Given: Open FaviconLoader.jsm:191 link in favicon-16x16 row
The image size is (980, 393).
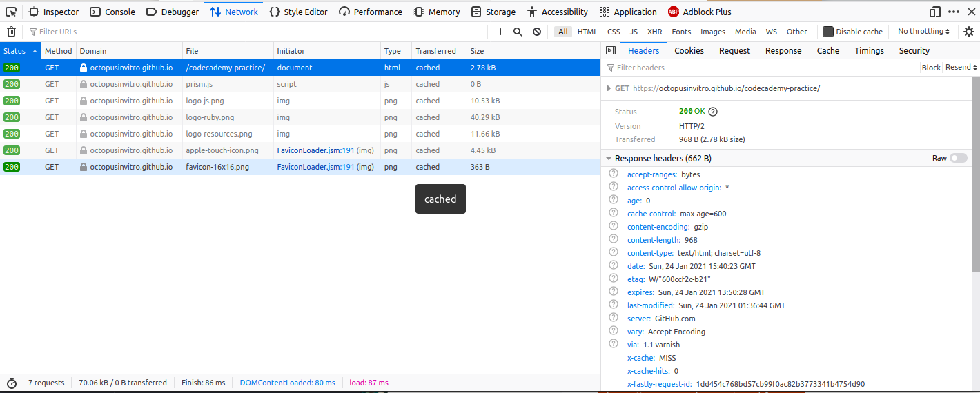Looking at the screenshot, I should (x=315, y=167).
